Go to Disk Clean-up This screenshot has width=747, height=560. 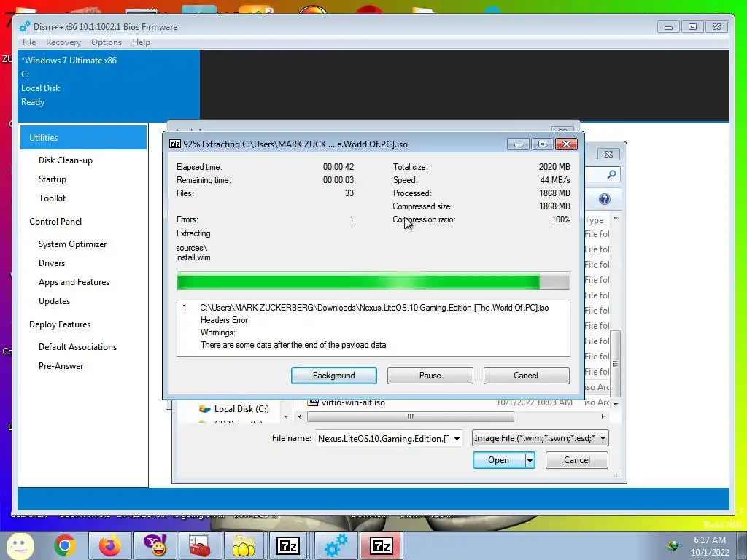[65, 160]
